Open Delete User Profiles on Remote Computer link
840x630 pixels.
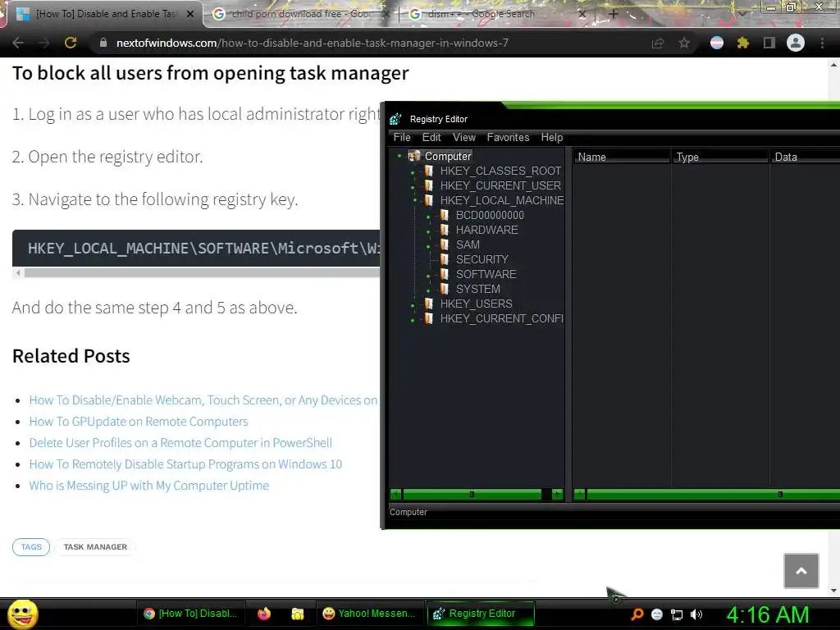180,443
